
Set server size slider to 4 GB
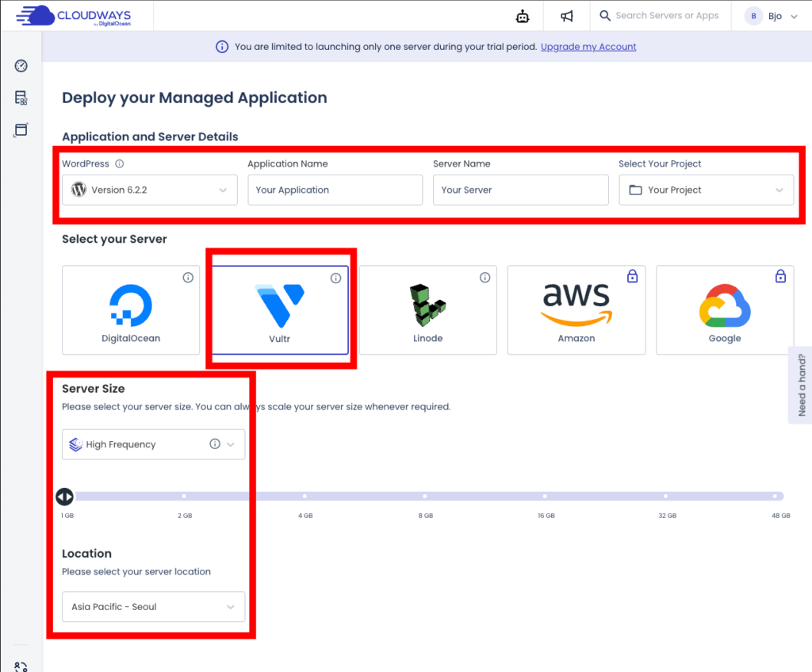point(304,497)
